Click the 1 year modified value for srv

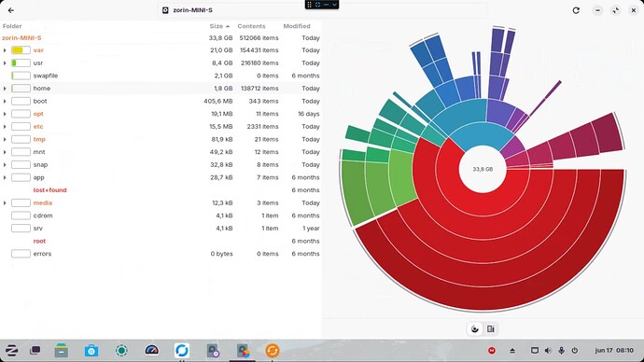tap(311, 229)
